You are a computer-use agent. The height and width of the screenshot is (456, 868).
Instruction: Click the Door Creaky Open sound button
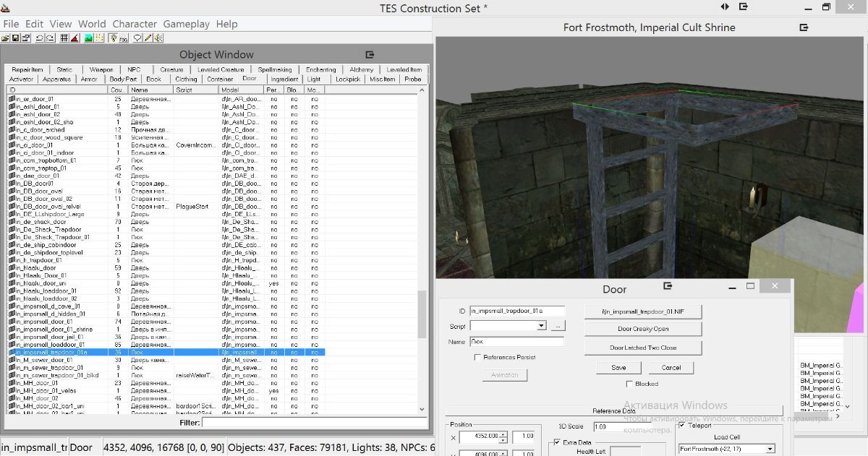pyautogui.click(x=643, y=329)
